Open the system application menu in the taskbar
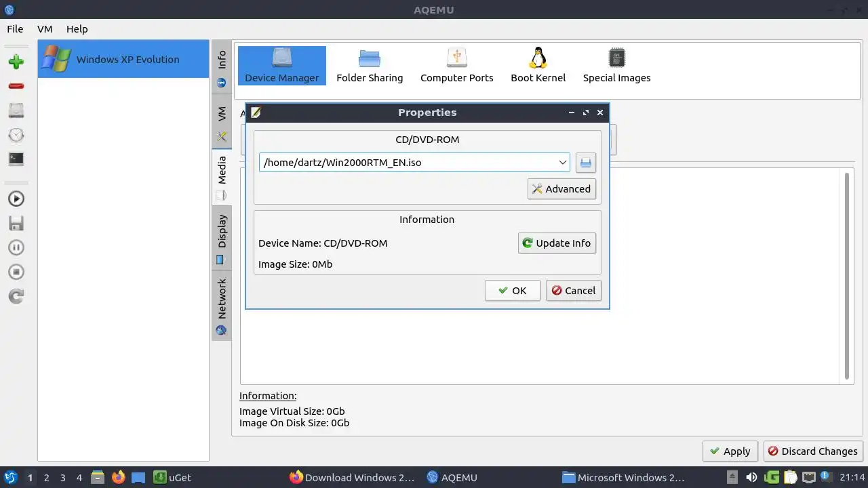The image size is (868, 488). tap(11, 478)
